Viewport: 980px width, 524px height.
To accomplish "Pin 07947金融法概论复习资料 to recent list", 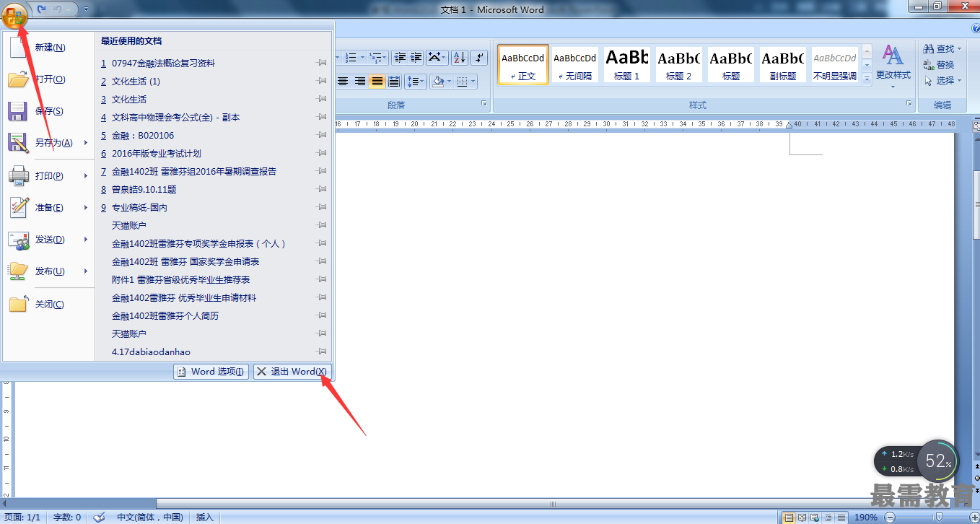I will coord(322,63).
